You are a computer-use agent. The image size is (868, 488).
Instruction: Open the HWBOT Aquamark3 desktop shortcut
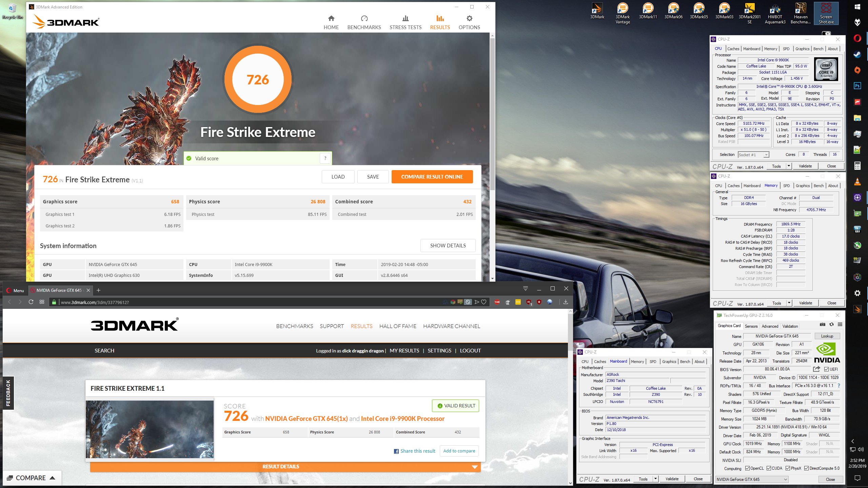[x=775, y=14]
